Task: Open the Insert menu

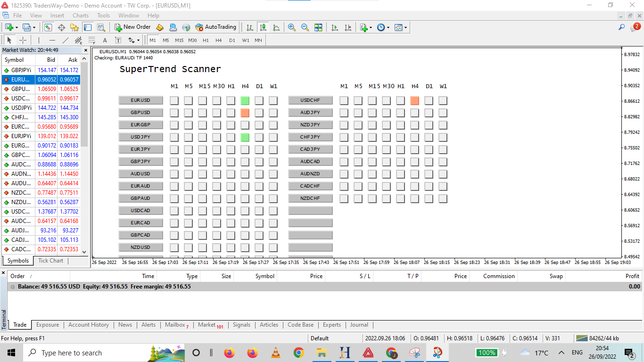Action: pyautogui.click(x=58, y=16)
